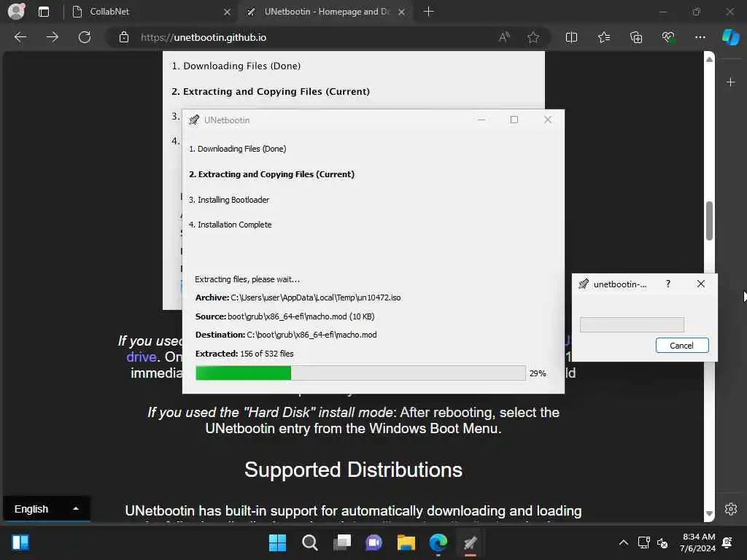747x560 pixels.
Task: View site info lock icon
Action: 124,37
